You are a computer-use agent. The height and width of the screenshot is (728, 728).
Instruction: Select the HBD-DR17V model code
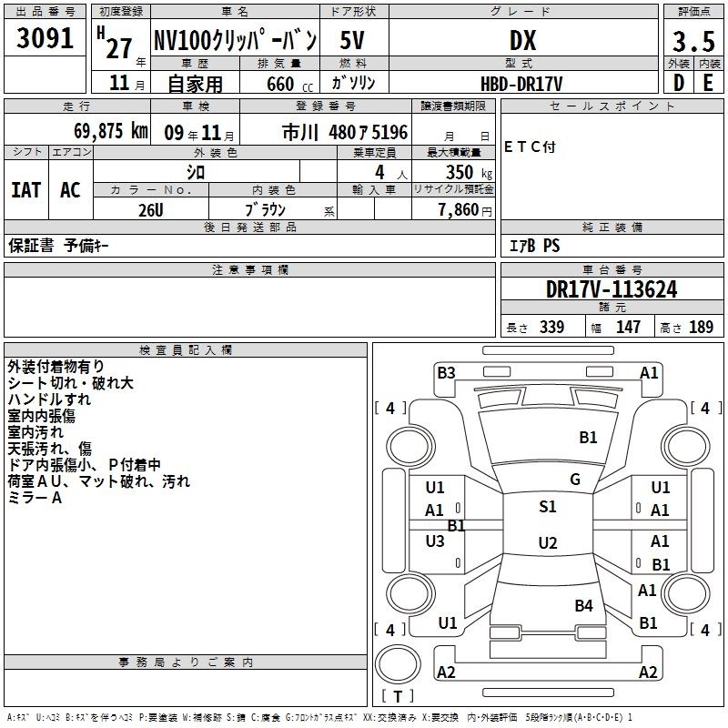click(521, 84)
